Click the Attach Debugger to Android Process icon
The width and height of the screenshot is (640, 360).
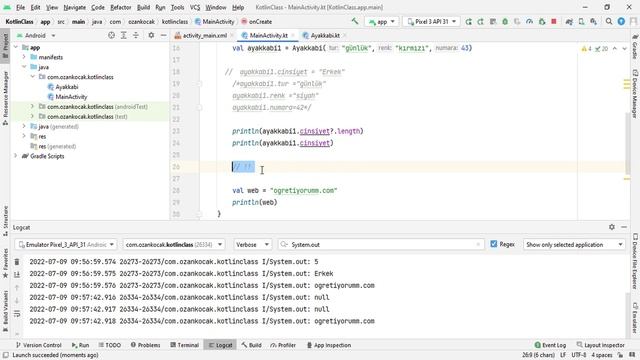542,22
